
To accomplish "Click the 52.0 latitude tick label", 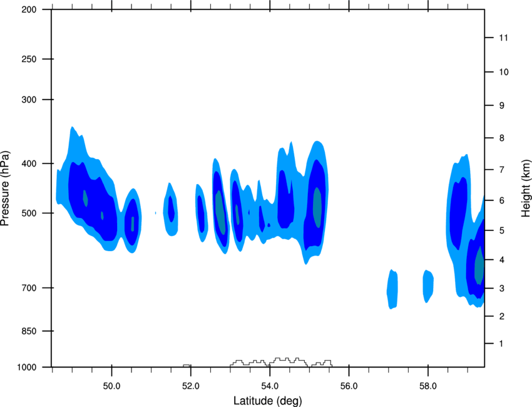I will [191, 386].
